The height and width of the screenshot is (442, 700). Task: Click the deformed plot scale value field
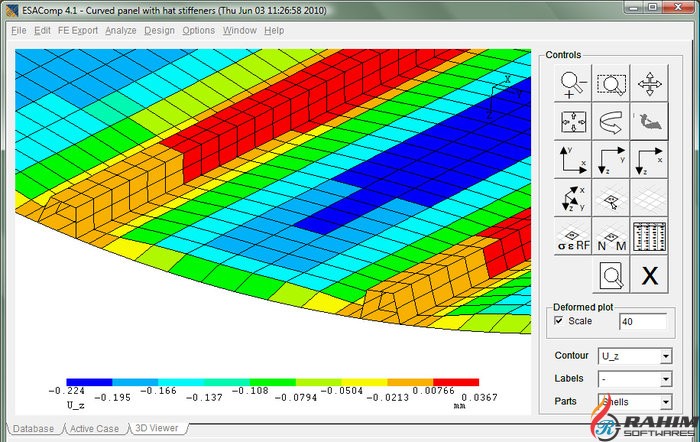click(643, 321)
